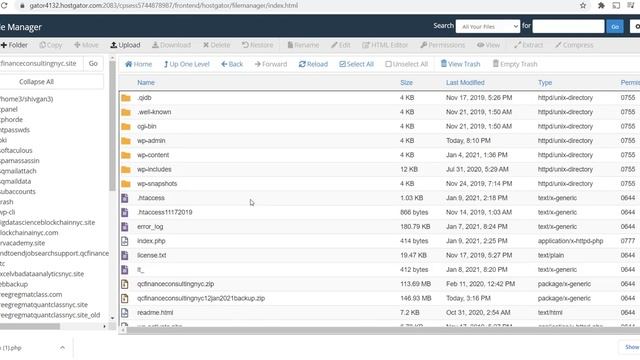Select the .well-known folder icon
The height and width of the screenshot is (360, 640).
126,112
